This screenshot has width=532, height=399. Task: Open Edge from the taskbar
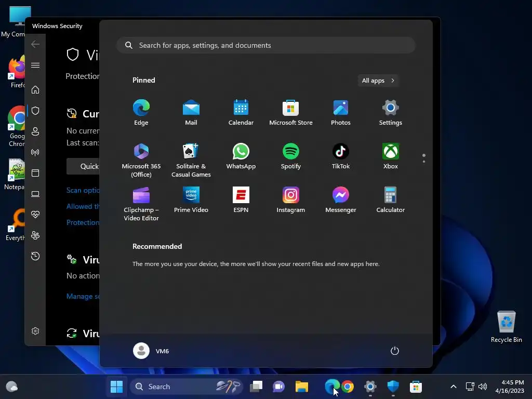coord(331,387)
